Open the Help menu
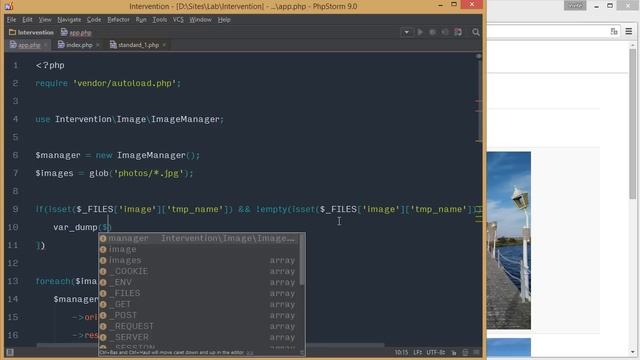Viewport: 640px width, 360px height. click(x=224, y=20)
